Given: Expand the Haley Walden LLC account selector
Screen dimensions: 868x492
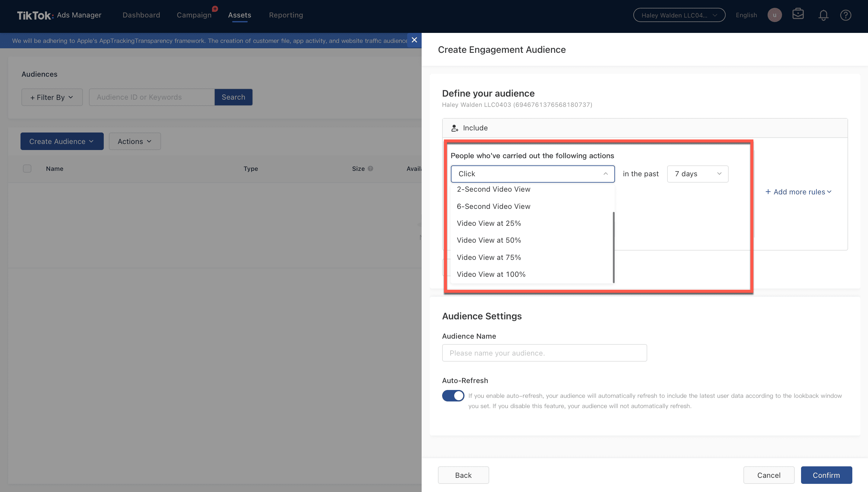Looking at the screenshot, I should click(679, 15).
